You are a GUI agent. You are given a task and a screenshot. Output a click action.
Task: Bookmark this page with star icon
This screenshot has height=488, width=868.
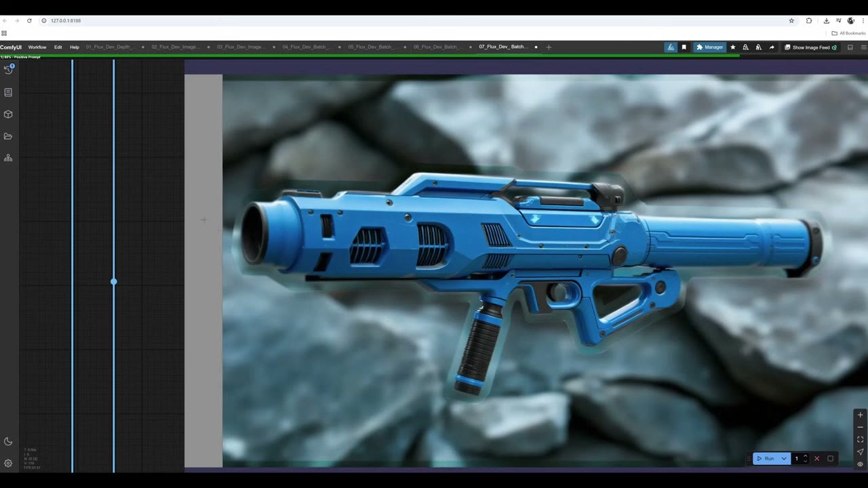(x=791, y=21)
